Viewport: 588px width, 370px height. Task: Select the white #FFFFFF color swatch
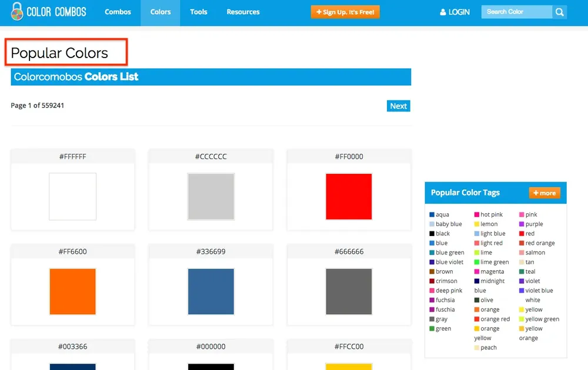point(73,197)
